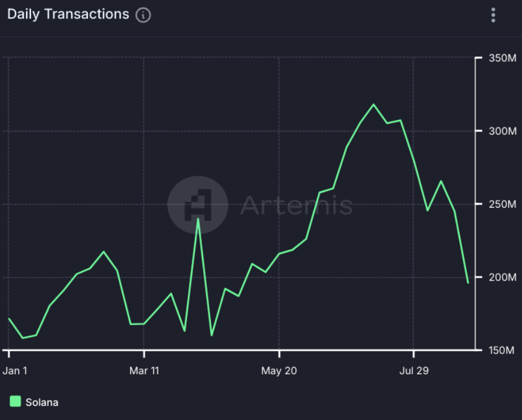
Task: Click the info icon beside Daily Transactions
Action: click(143, 15)
